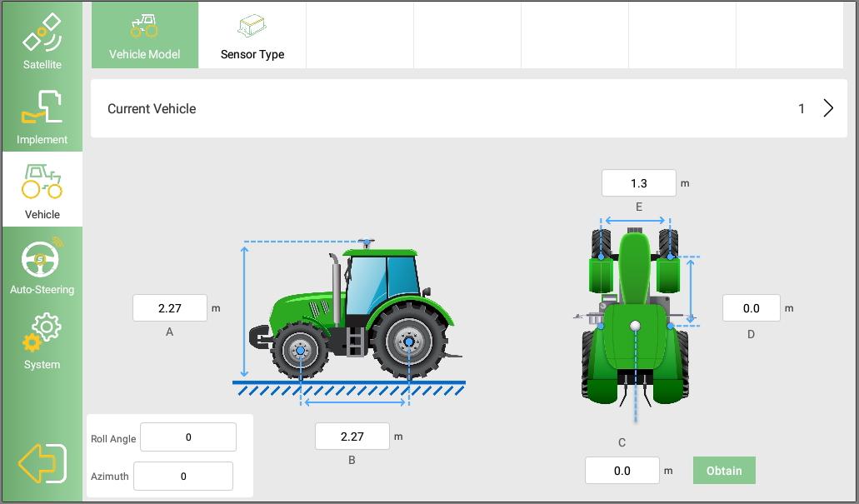The image size is (859, 504).
Task: Edit the height A value field
Action: tap(170, 308)
